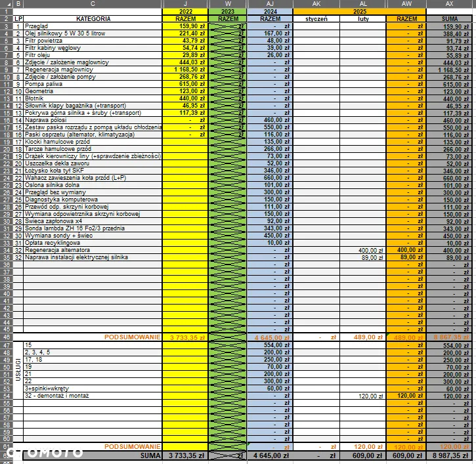Select the bottom SUMA label cell

pos(93,455)
